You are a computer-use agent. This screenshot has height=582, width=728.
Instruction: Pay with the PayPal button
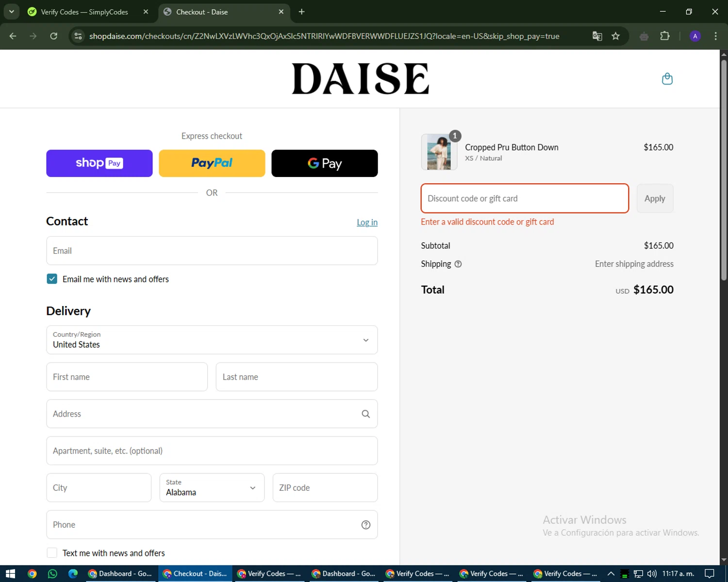[x=212, y=163]
